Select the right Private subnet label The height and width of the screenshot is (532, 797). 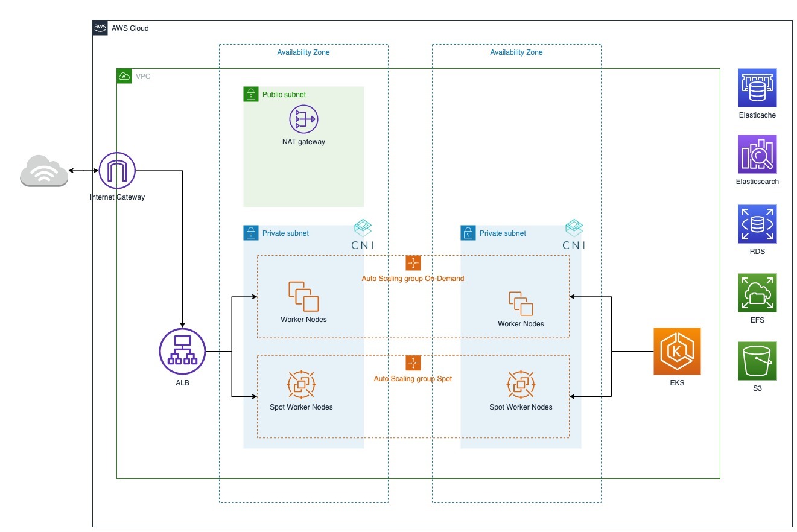(x=503, y=233)
